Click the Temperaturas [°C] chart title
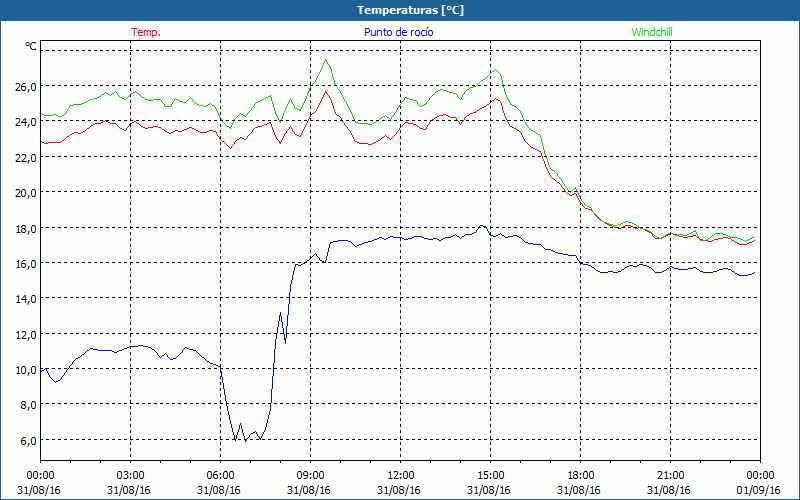This screenshot has height=500, width=800. (x=410, y=10)
